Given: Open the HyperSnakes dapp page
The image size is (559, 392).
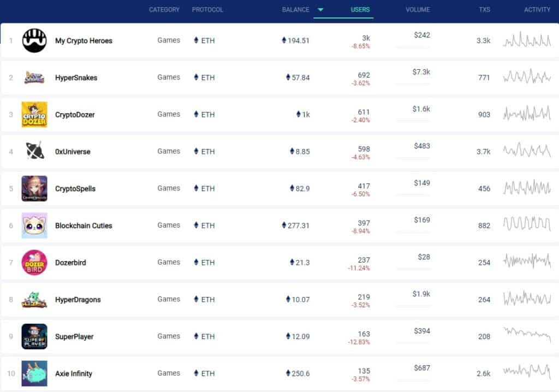Looking at the screenshot, I should click(x=76, y=78).
